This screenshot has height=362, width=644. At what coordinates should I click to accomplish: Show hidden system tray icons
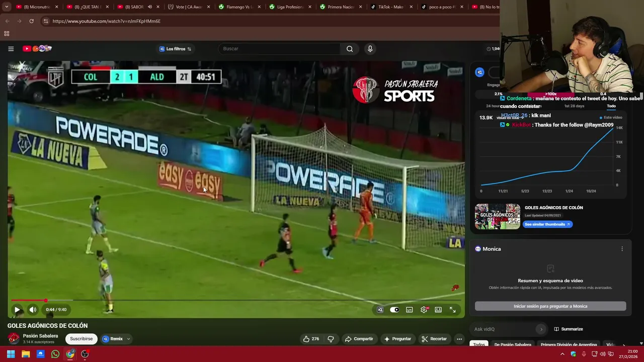[x=562, y=354]
